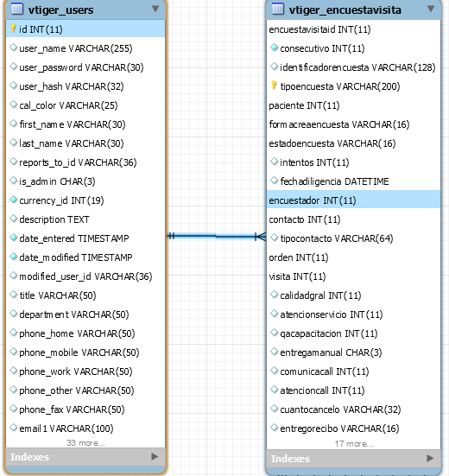Click the vtiger_encuestavisita table icon
449x476 pixels.
(277, 9)
